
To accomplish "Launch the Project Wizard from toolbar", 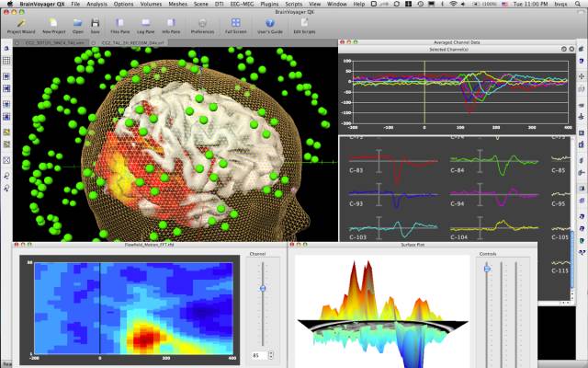I will [20, 23].
